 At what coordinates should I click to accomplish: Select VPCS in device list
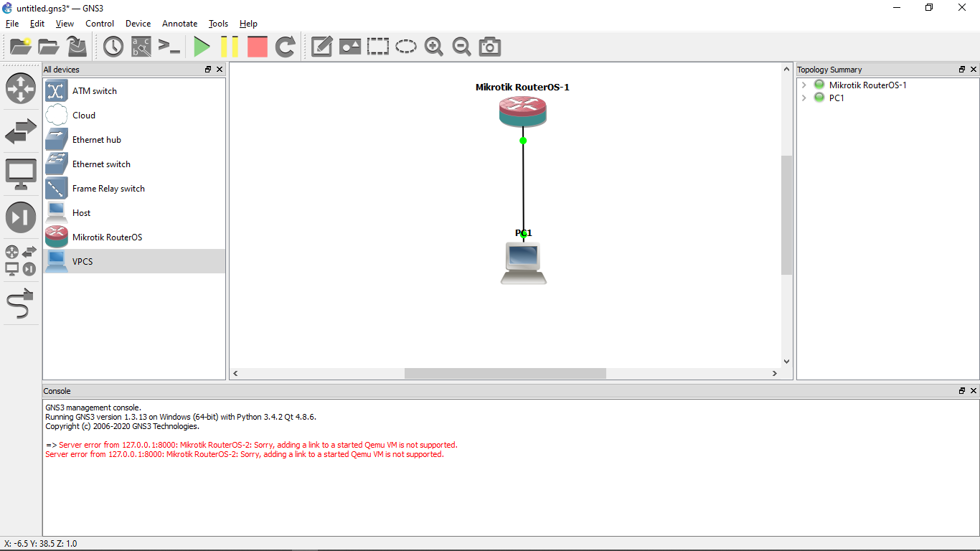tap(134, 262)
